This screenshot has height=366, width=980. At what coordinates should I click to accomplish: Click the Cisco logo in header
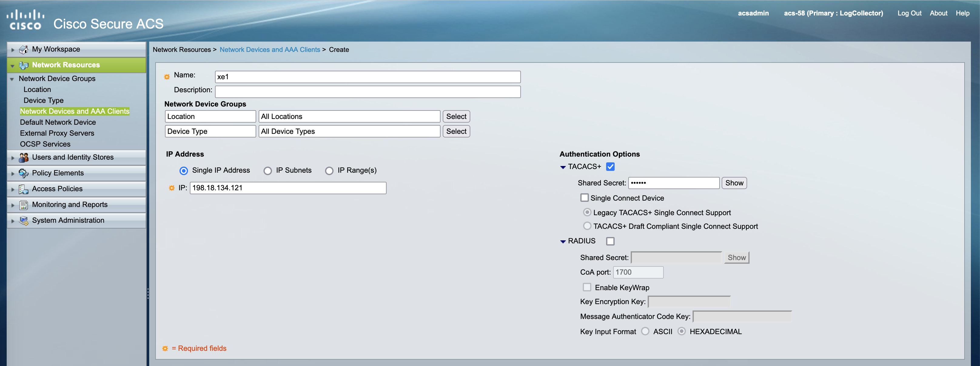25,20
